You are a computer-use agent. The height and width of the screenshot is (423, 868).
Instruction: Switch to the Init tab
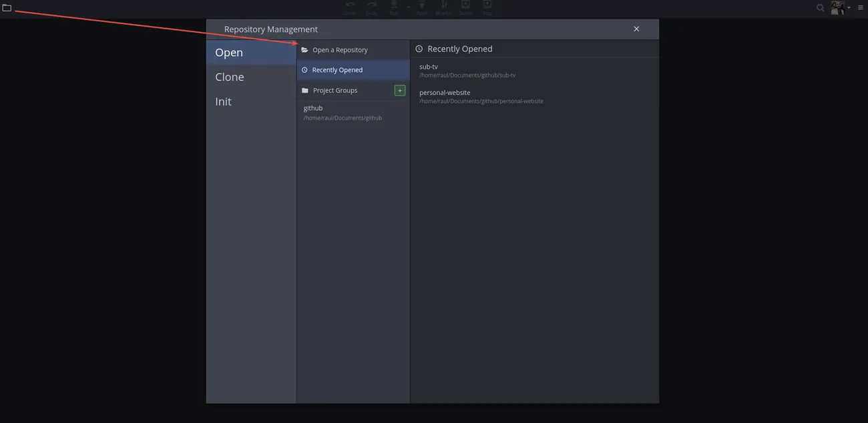click(251, 102)
